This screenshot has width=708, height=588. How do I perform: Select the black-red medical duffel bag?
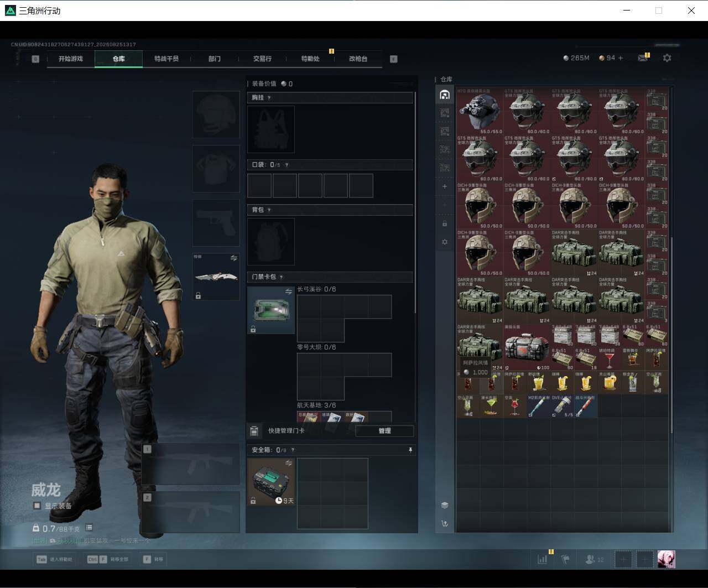(527, 347)
